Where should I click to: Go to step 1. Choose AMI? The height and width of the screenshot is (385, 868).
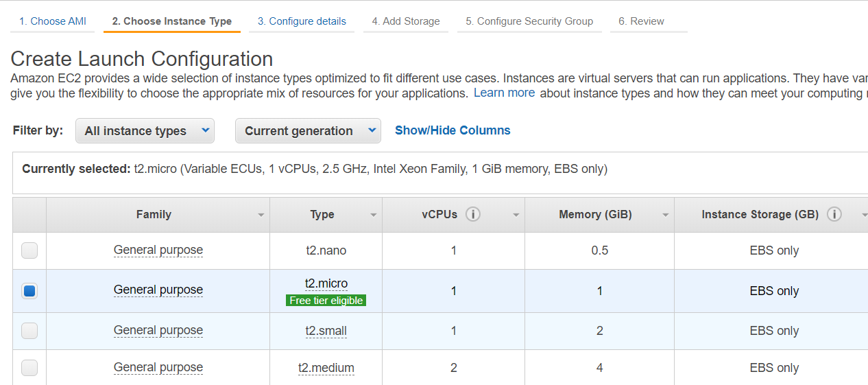coord(53,21)
